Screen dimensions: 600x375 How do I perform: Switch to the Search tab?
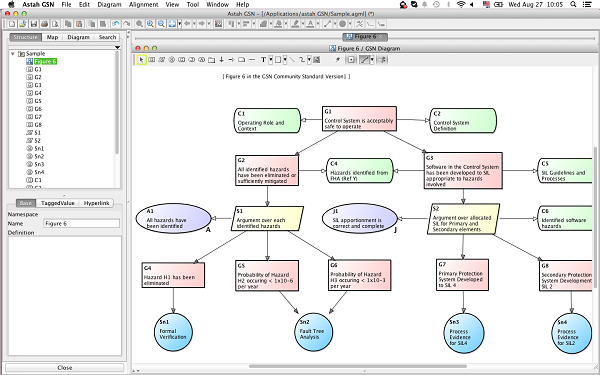107,37
